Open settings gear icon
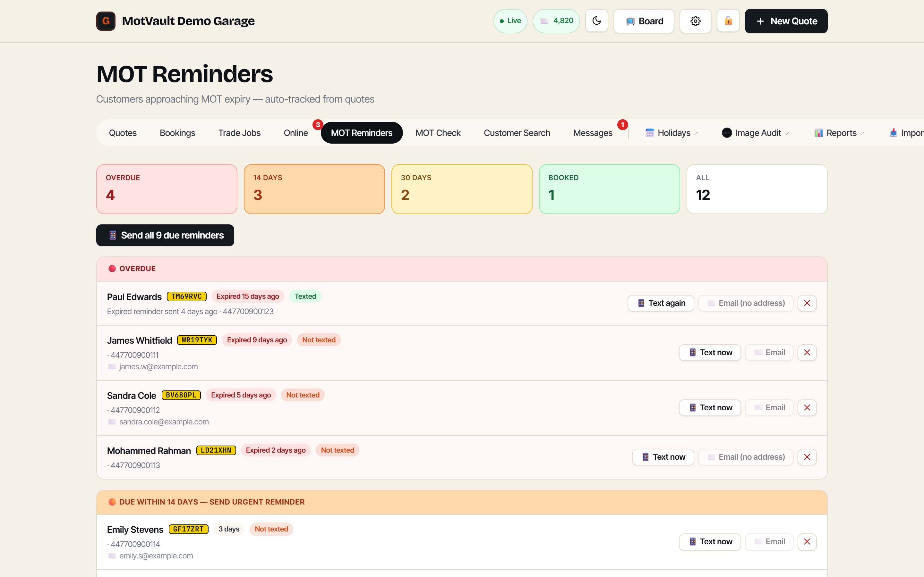 (x=695, y=21)
